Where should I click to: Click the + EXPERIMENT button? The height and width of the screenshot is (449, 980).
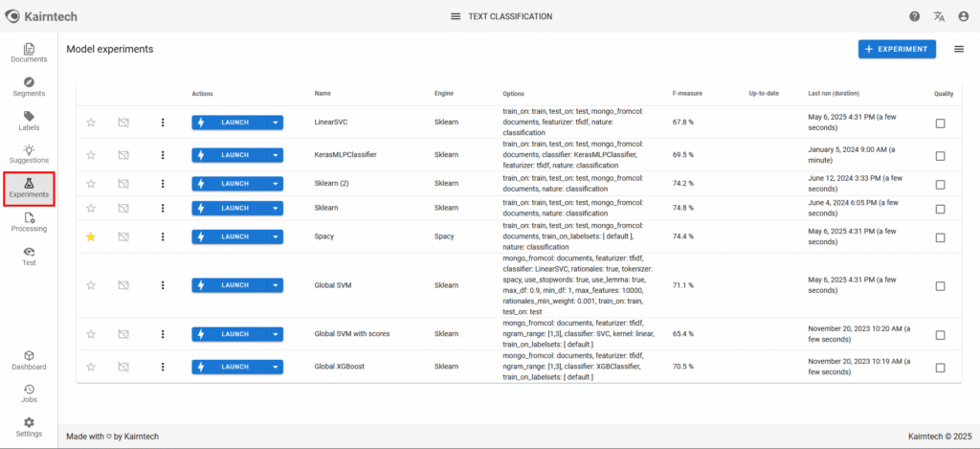point(897,49)
